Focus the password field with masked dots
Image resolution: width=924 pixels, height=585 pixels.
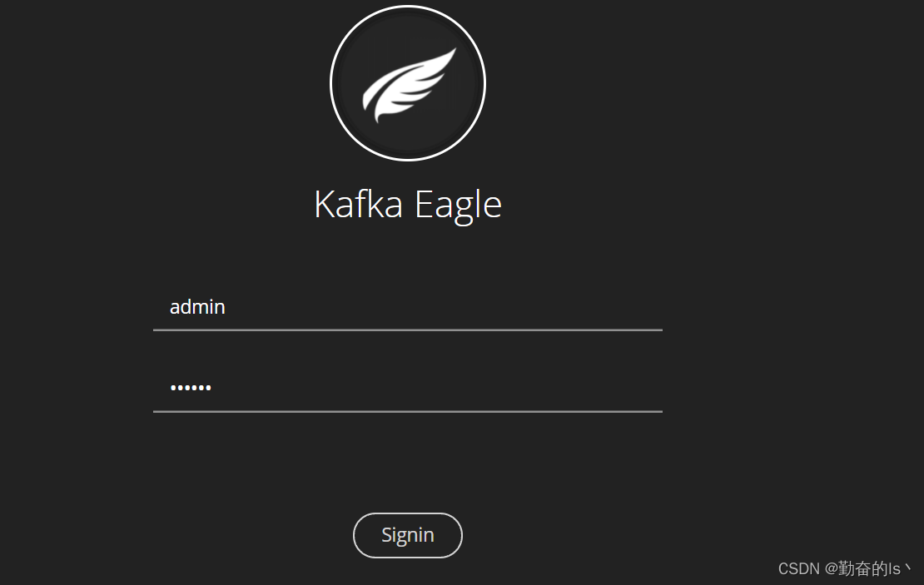408,388
